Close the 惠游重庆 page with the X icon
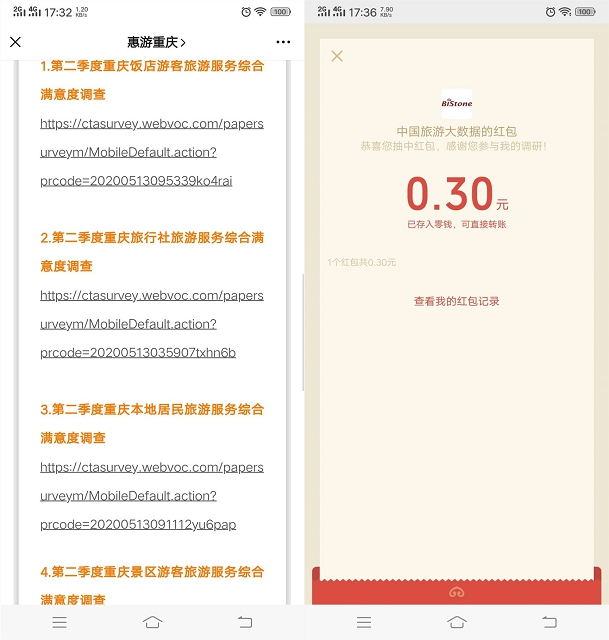The width and height of the screenshot is (609, 640). (x=15, y=42)
